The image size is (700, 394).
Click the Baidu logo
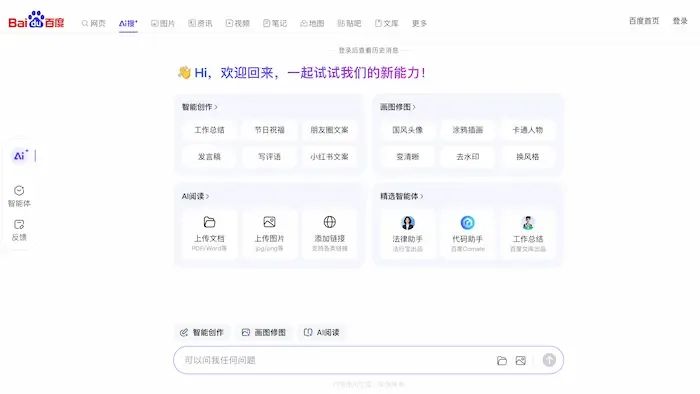pyautogui.click(x=36, y=20)
